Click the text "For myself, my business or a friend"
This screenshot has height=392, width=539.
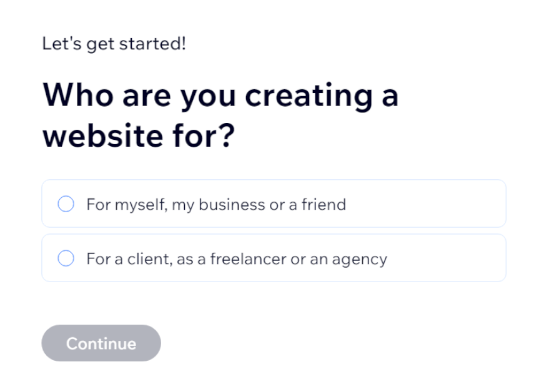coord(215,204)
